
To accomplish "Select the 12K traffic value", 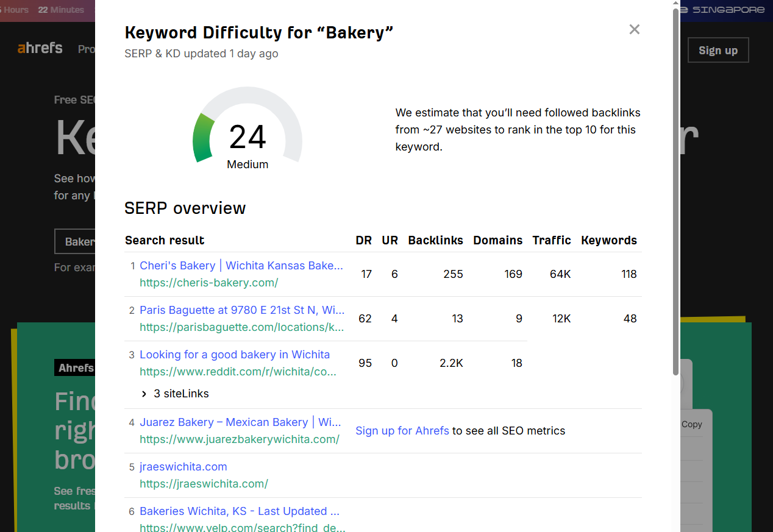I will (x=561, y=319).
